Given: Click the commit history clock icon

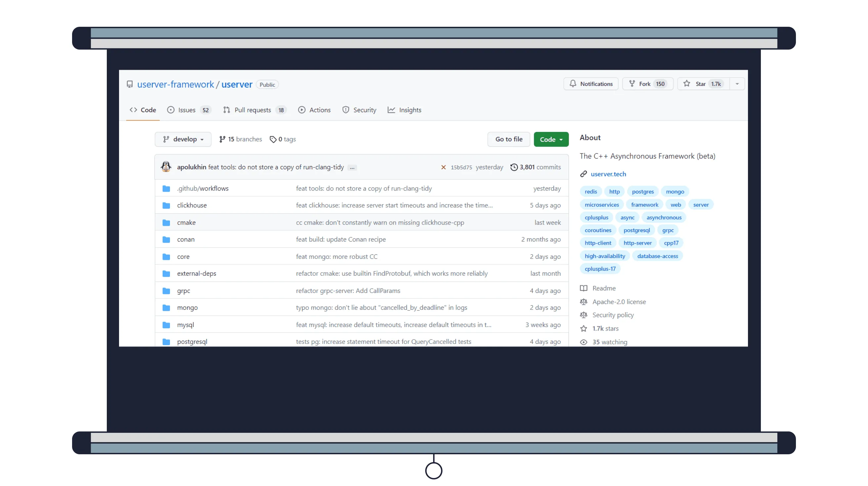Looking at the screenshot, I should point(514,167).
